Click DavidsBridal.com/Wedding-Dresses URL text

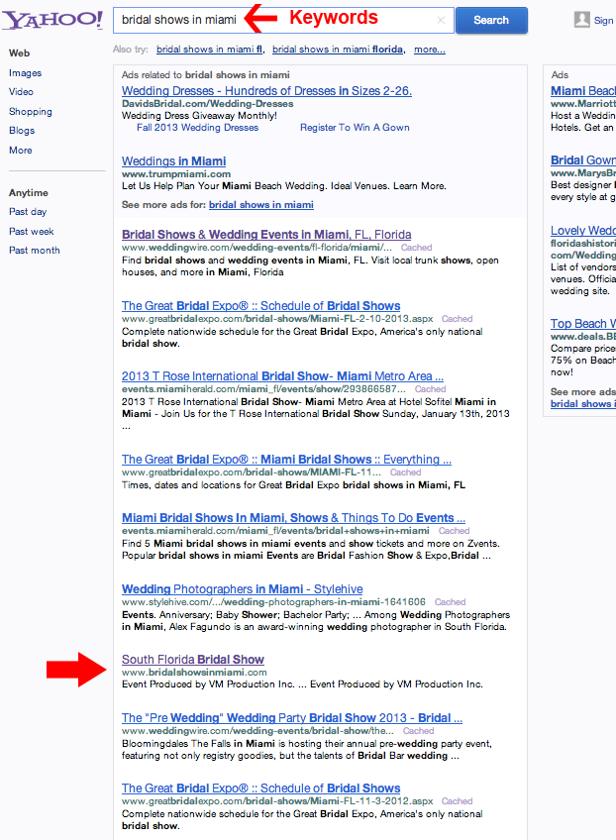(x=207, y=104)
